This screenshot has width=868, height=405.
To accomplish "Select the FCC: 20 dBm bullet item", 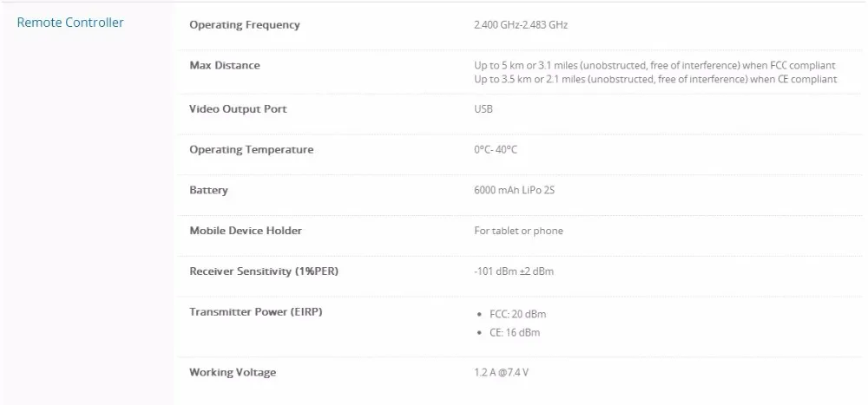I will (x=517, y=314).
